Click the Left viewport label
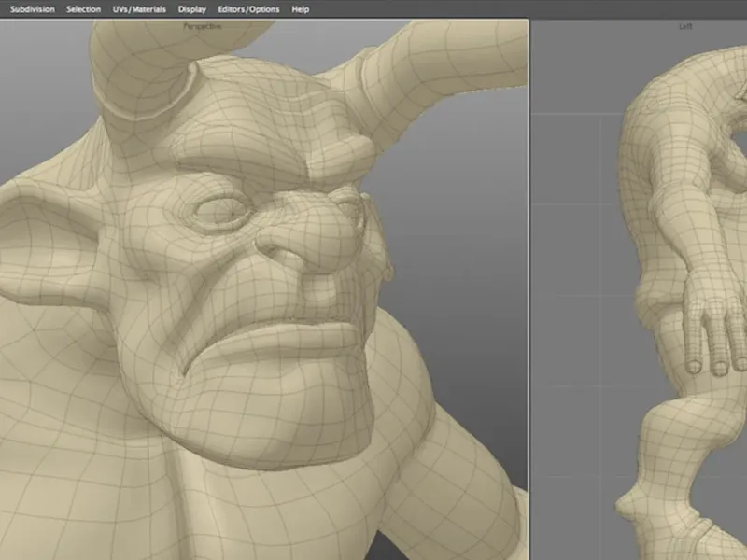747x560 pixels. [x=685, y=27]
